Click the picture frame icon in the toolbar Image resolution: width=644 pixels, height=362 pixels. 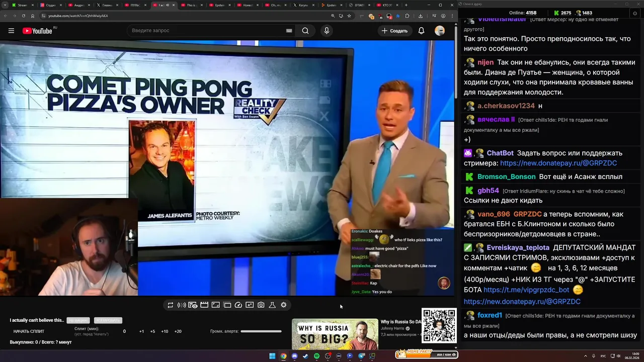tap(215, 305)
